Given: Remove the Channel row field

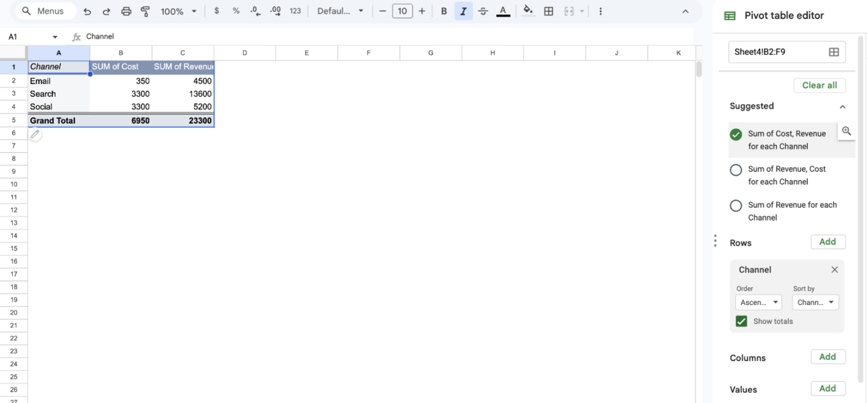Looking at the screenshot, I should pos(834,270).
